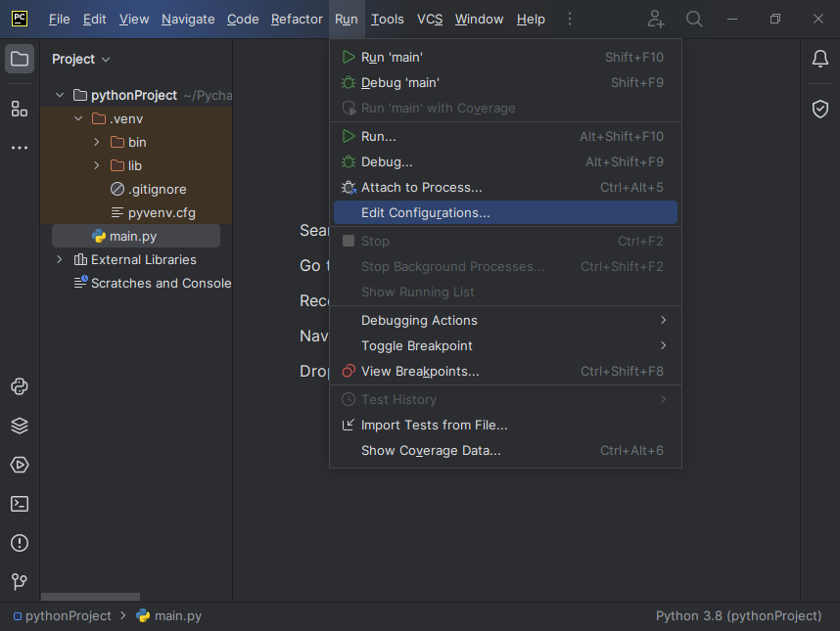The width and height of the screenshot is (840, 631).
Task: Click the Search Everywhere magnifier icon
Action: click(694, 19)
